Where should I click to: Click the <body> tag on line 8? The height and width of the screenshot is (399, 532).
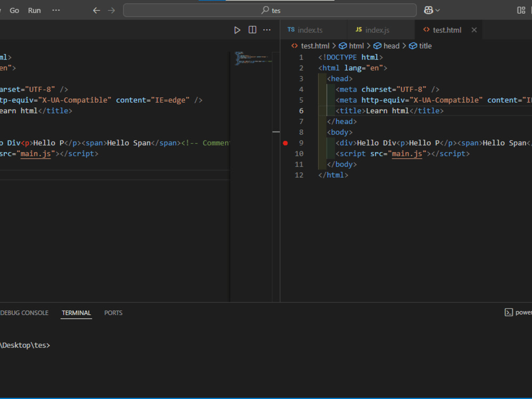339,132
